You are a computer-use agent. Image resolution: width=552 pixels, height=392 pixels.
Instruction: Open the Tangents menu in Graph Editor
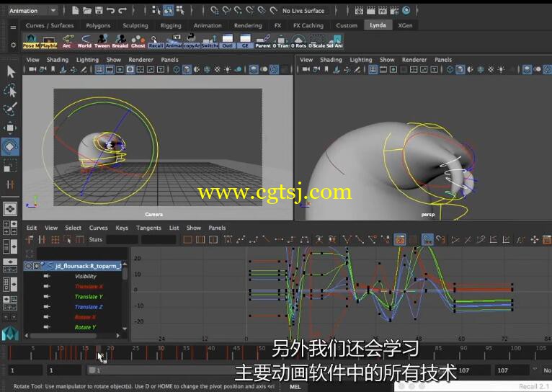point(148,228)
